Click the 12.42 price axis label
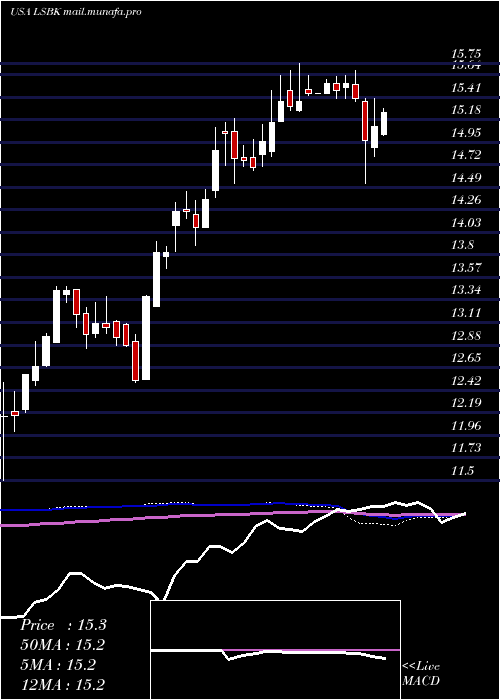 466,380
